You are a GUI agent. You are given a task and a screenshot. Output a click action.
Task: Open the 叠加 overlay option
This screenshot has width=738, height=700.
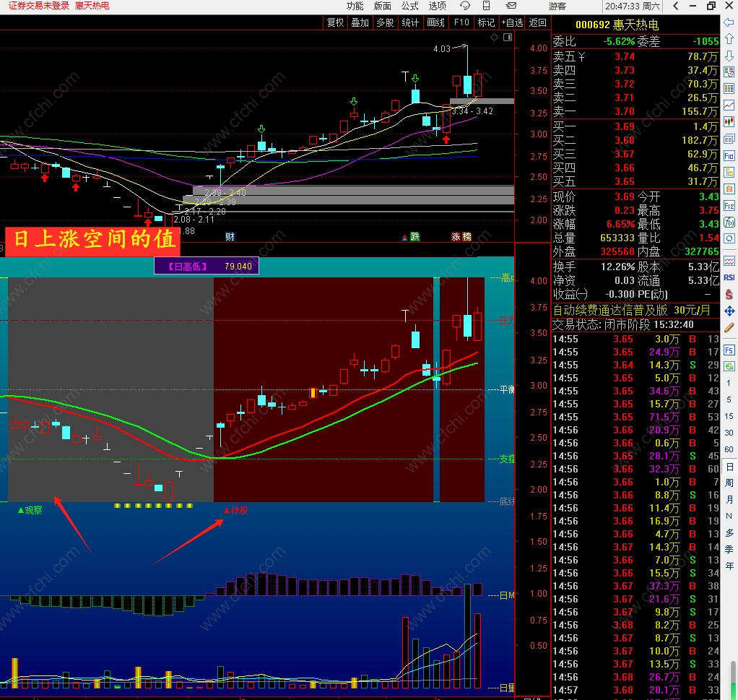(360, 22)
